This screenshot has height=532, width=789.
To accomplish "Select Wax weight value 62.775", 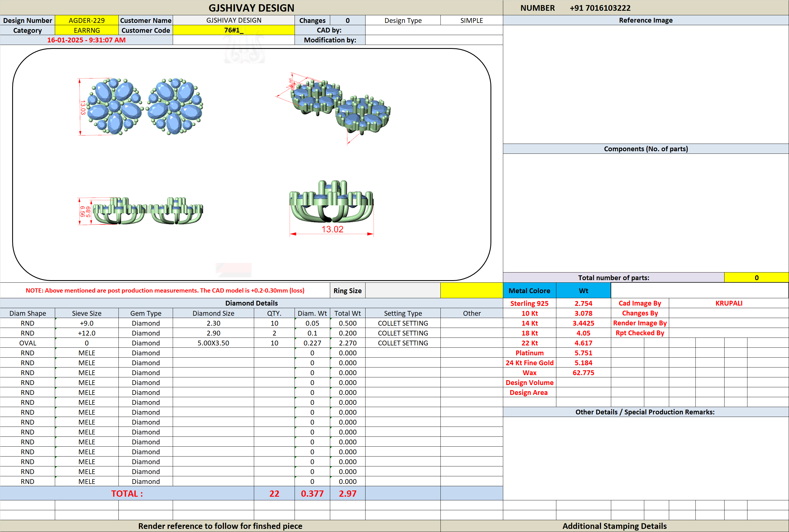I will pos(583,373).
